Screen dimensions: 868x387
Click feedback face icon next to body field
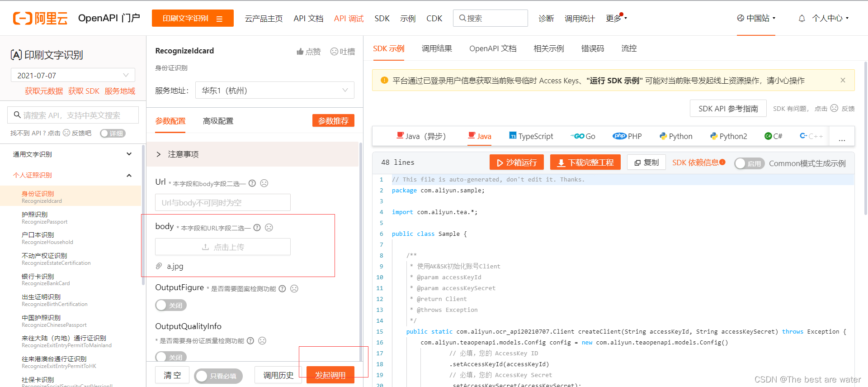[269, 228]
